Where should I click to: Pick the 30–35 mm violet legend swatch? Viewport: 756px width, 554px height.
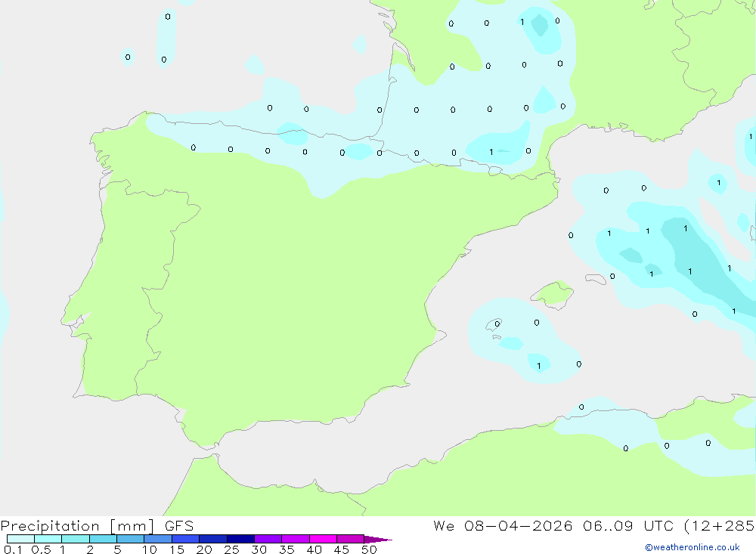(268, 539)
